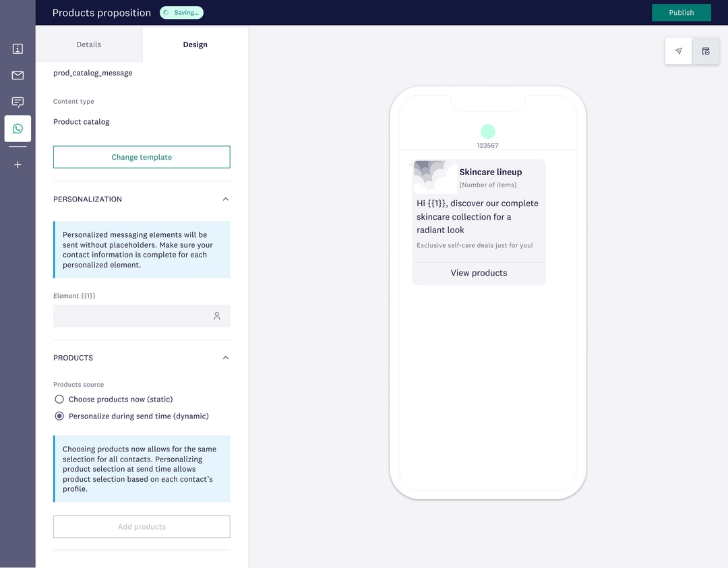The width and height of the screenshot is (728, 568).
Task: Select 'Choose products now (static)' option
Action: tap(59, 399)
